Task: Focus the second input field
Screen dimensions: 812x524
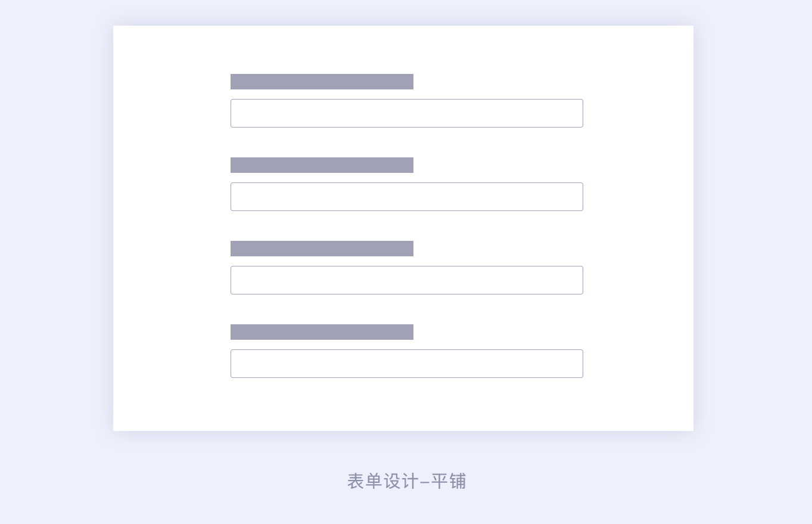Action: pos(406,197)
